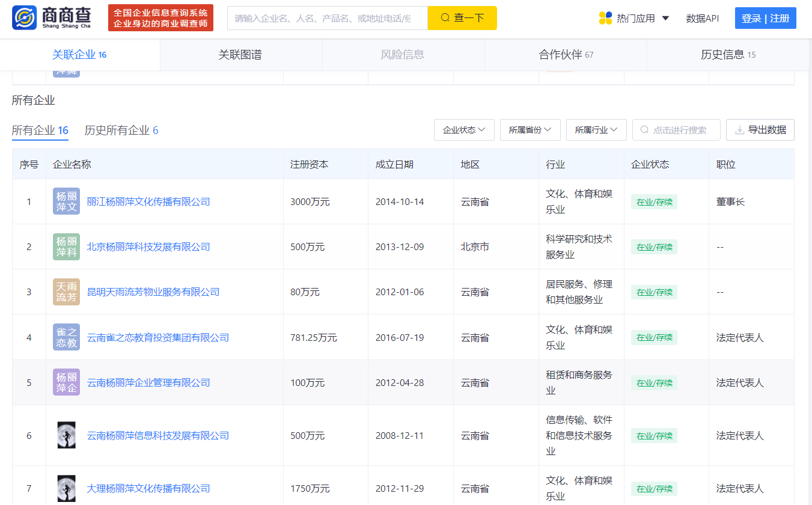The width and height of the screenshot is (812, 505).
Task: Click the 导出数据 export button
Action: (x=760, y=130)
